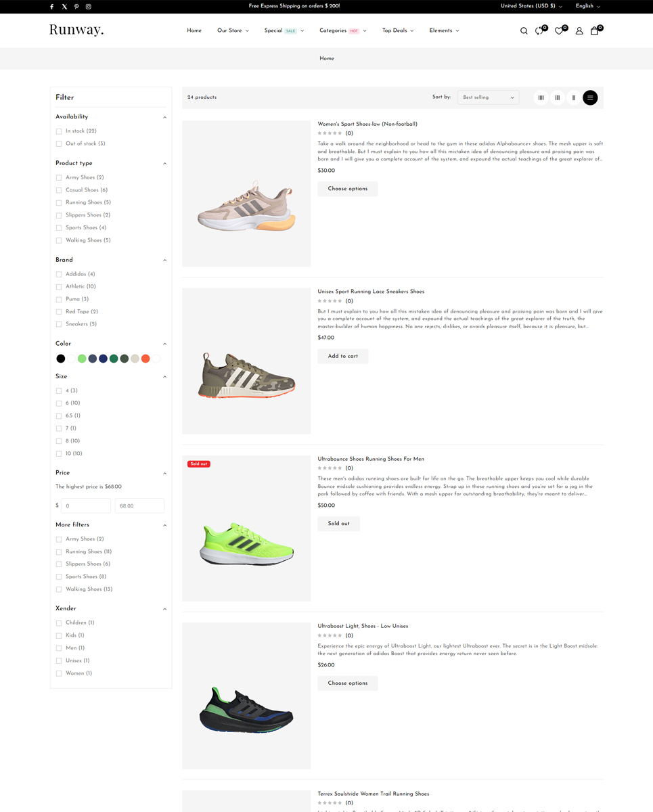Open the compare products icon

(x=539, y=30)
